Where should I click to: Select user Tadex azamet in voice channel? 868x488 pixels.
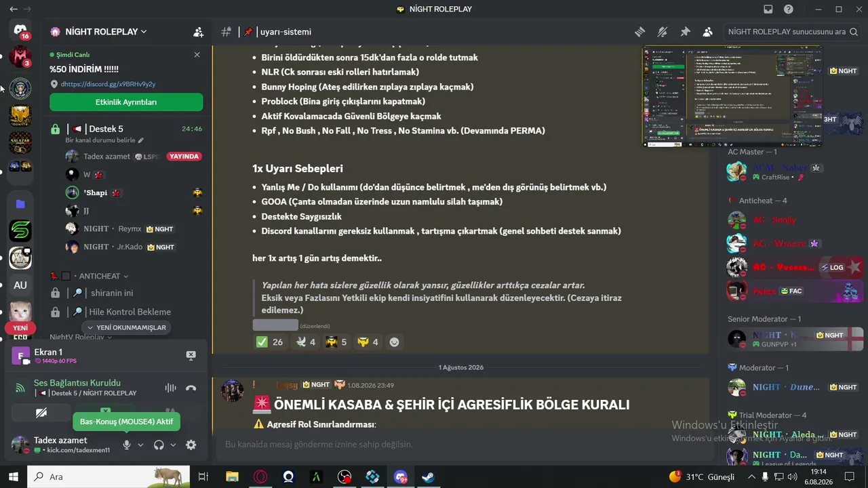pyautogui.click(x=134, y=157)
